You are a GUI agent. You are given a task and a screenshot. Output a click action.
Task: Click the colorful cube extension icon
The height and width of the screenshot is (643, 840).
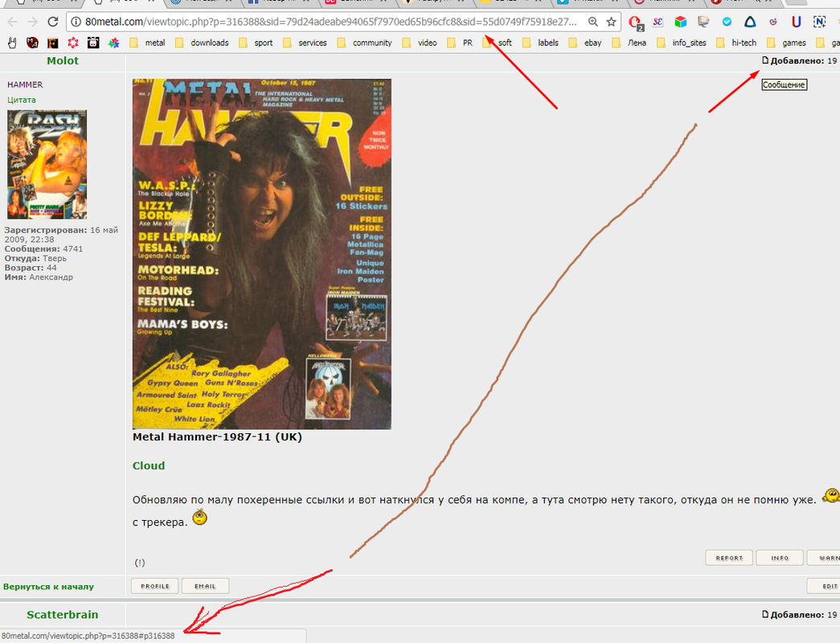(x=680, y=22)
